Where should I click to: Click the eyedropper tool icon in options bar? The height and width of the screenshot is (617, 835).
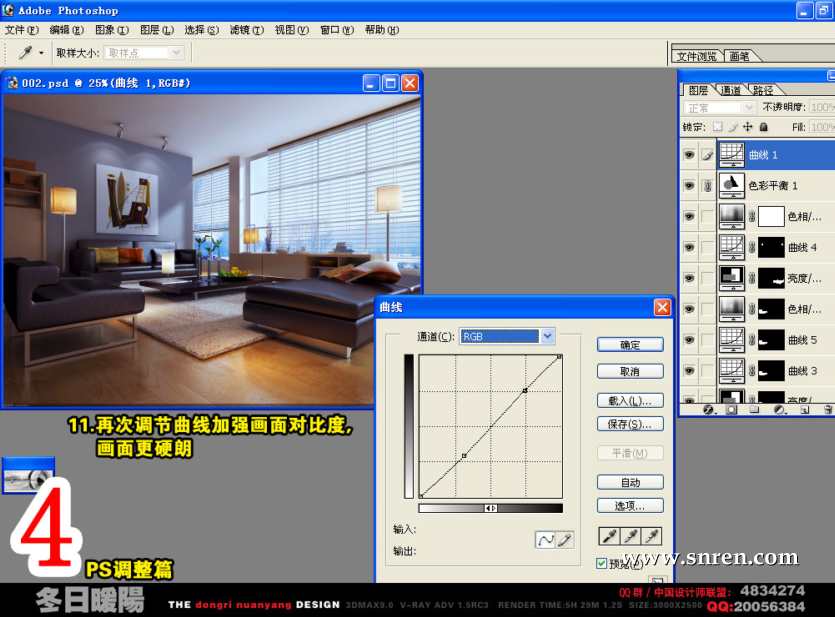coord(24,52)
